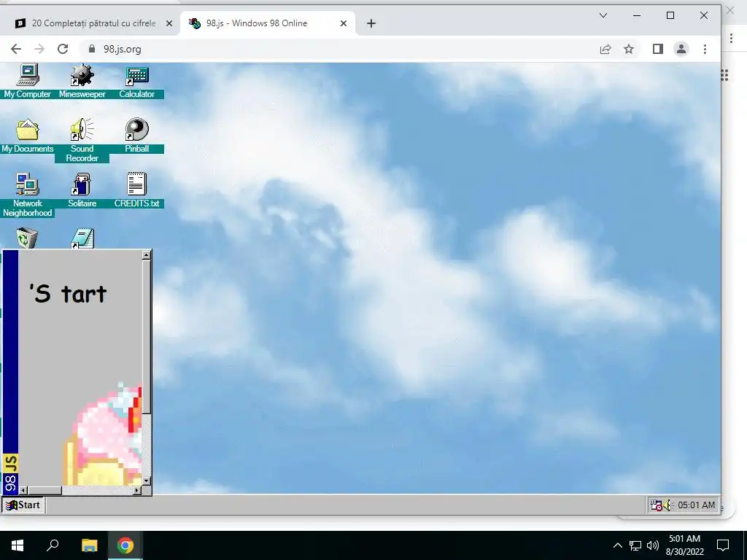Go forward in Chrome
The height and width of the screenshot is (560, 747).
coord(39,49)
